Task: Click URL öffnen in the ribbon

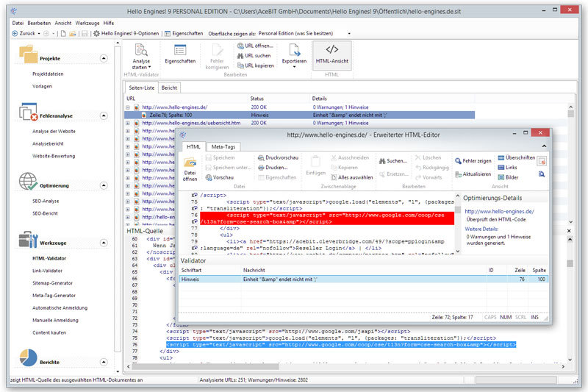Action: (x=255, y=46)
